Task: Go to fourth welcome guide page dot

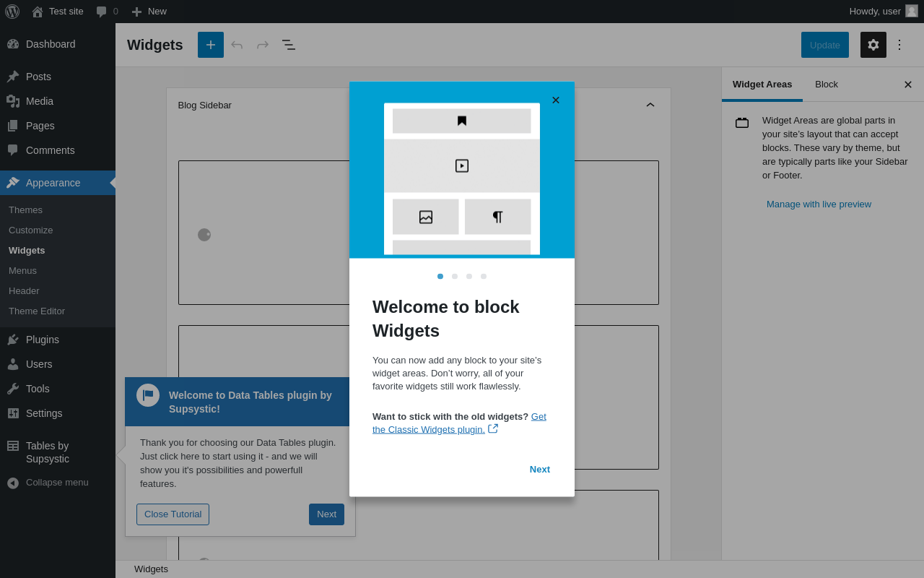Action: click(x=484, y=276)
